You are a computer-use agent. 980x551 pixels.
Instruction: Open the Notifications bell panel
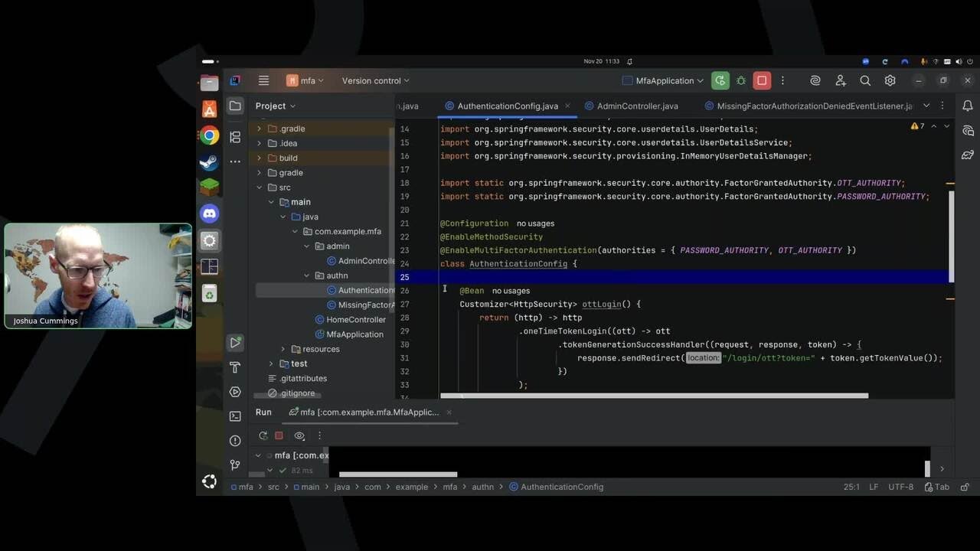[968, 106]
